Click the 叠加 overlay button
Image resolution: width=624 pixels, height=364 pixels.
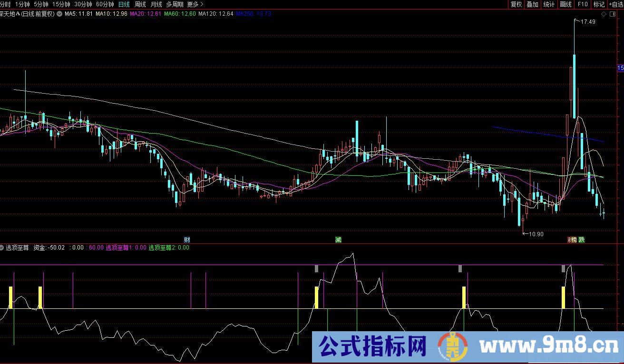(x=532, y=4)
